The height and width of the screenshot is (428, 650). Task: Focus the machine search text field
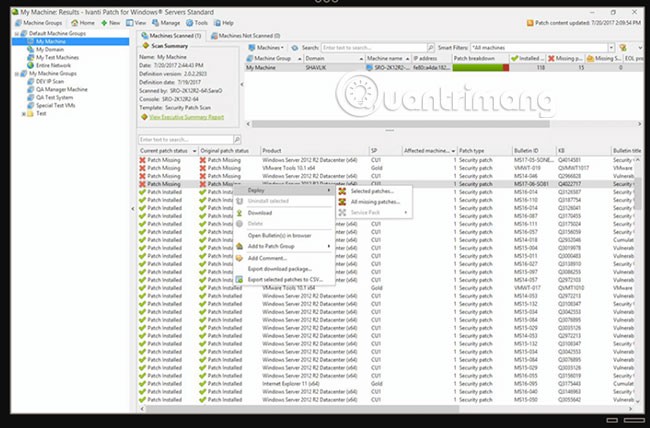tap(374, 48)
